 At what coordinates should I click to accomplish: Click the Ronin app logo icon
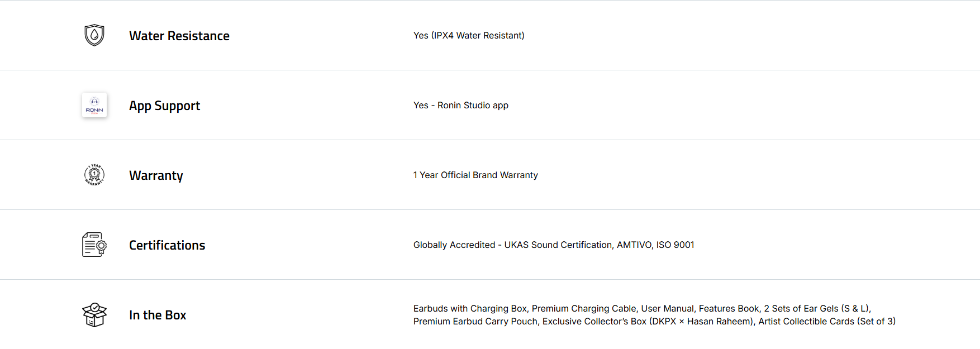coord(94,105)
